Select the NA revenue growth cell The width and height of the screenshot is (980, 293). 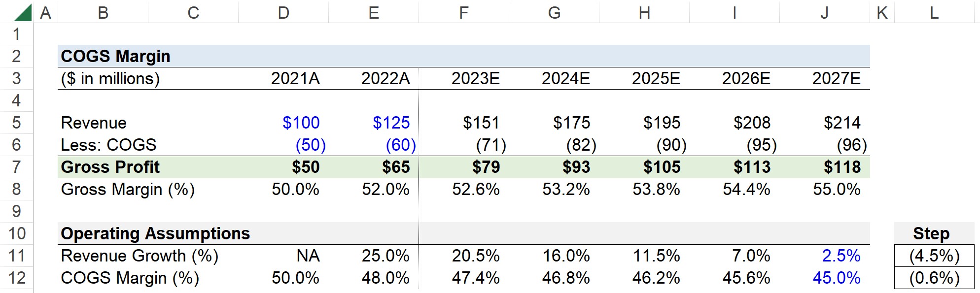pyautogui.click(x=283, y=256)
